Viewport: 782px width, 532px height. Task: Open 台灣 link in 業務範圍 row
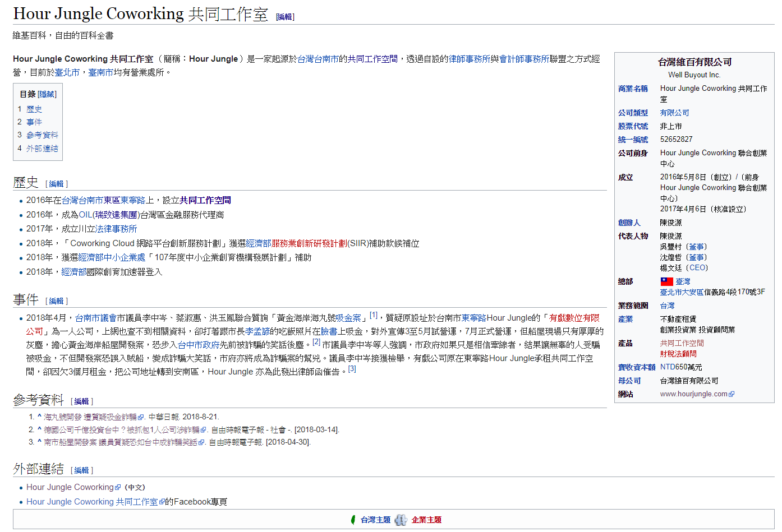coord(668,306)
